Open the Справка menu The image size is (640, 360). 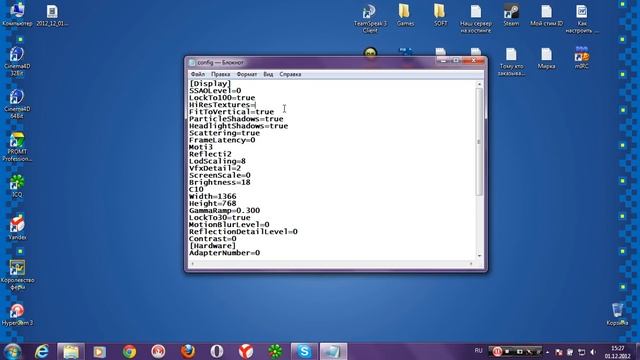pos(290,74)
